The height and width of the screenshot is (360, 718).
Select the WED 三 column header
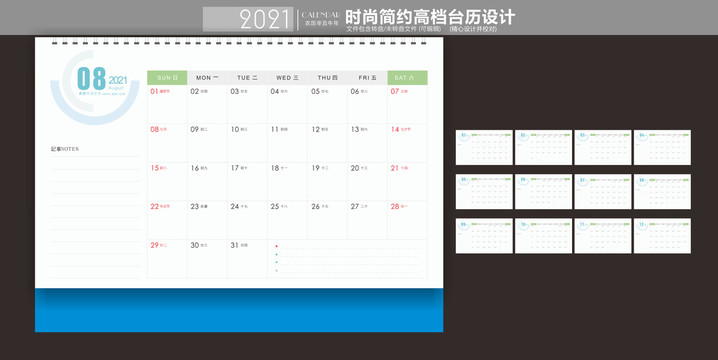tap(287, 78)
